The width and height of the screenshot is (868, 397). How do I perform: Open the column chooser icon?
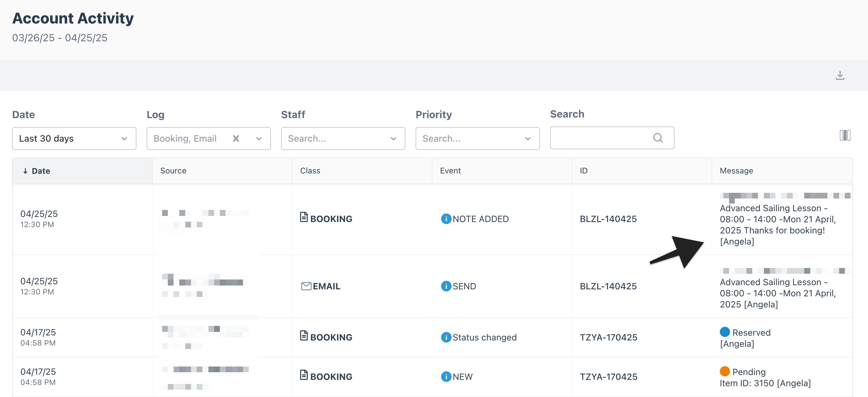point(845,135)
